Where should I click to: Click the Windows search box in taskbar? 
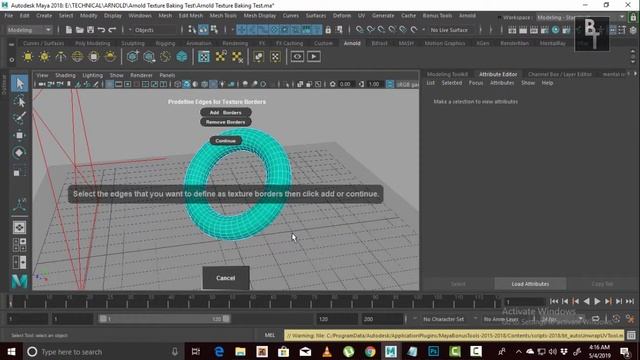pos(103,351)
